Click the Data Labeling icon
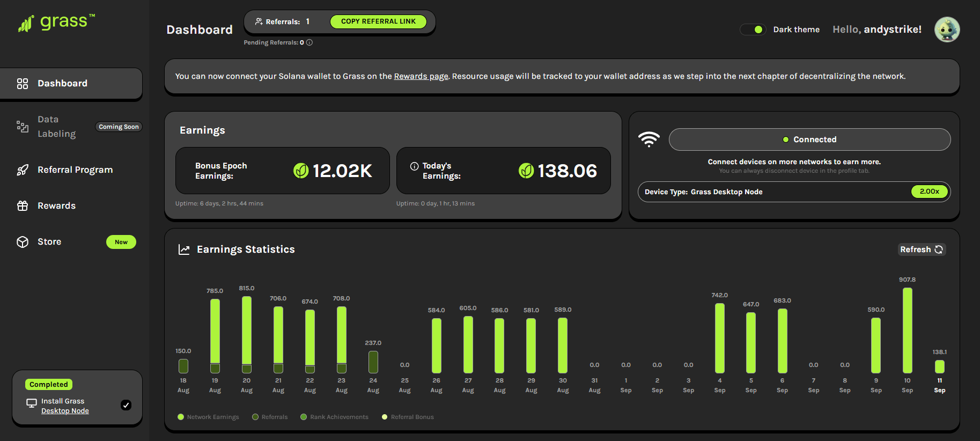Viewport: 980px width, 441px height. 23,127
